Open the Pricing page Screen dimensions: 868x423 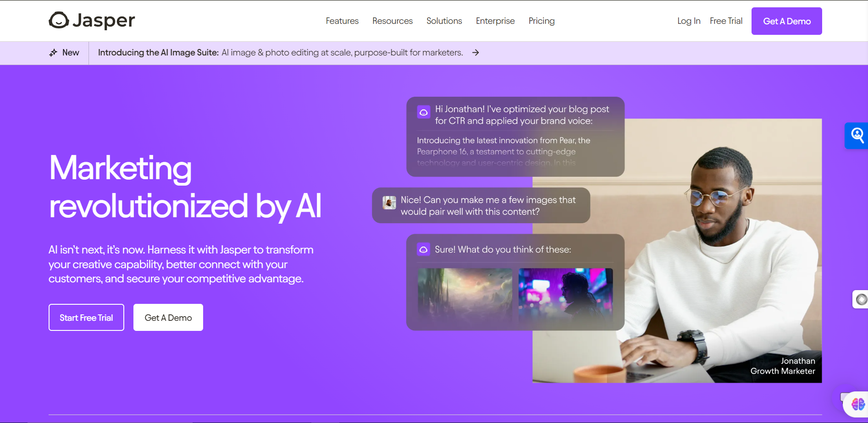[x=542, y=21]
